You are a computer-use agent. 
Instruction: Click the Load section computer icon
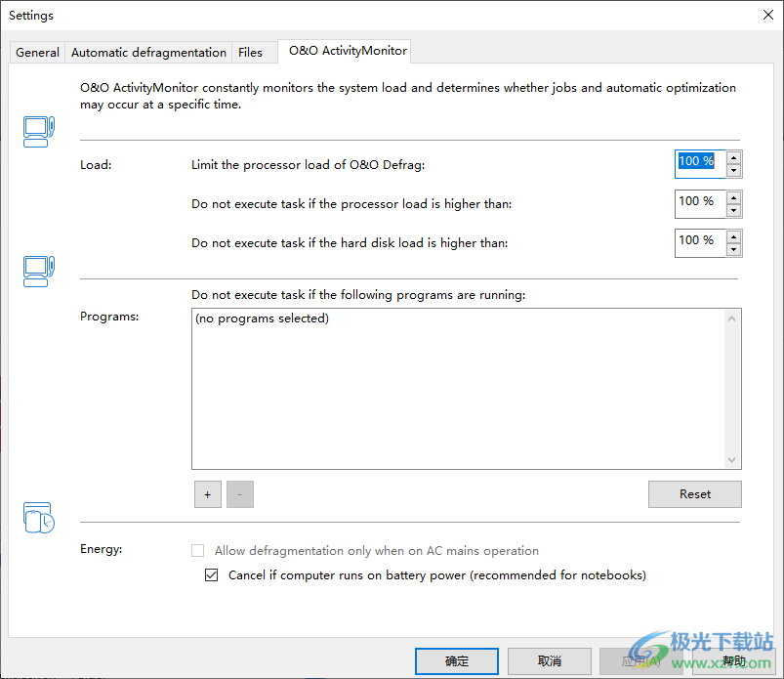[x=38, y=131]
